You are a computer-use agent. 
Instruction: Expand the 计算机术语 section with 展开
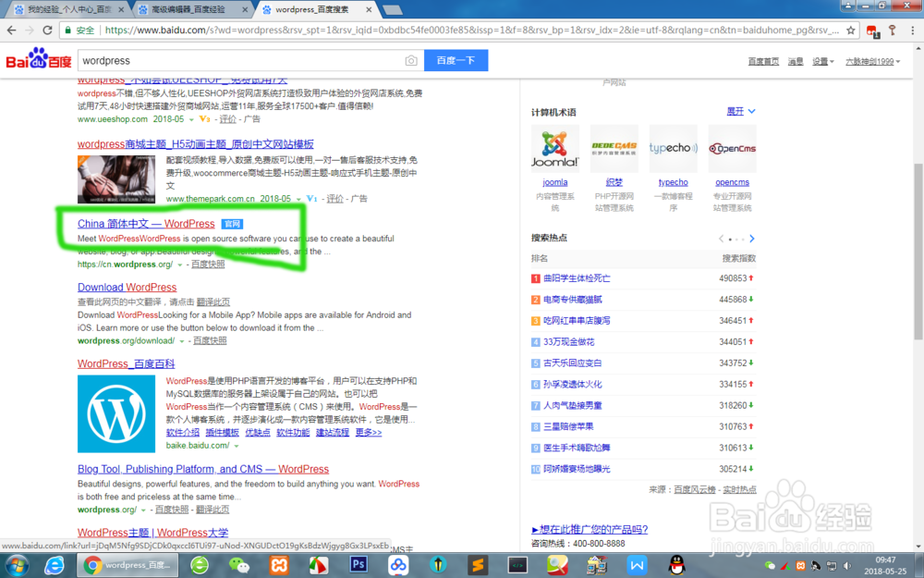click(741, 111)
